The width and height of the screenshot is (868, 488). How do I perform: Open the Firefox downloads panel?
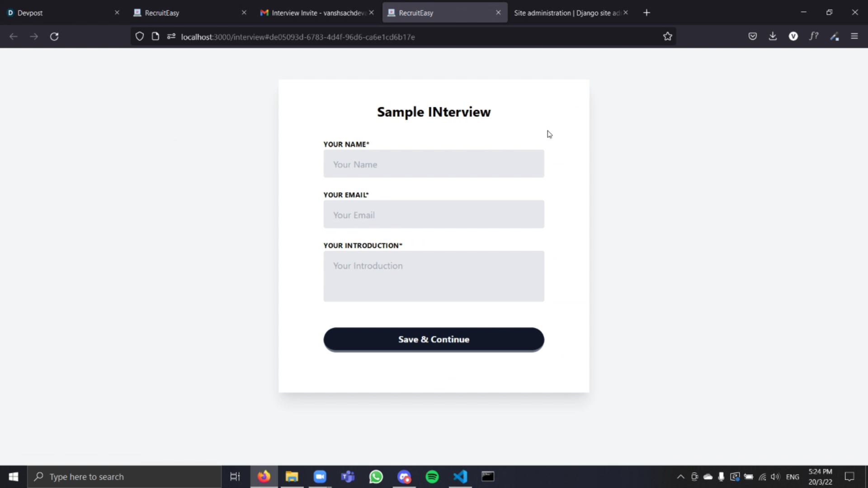point(773,37)
